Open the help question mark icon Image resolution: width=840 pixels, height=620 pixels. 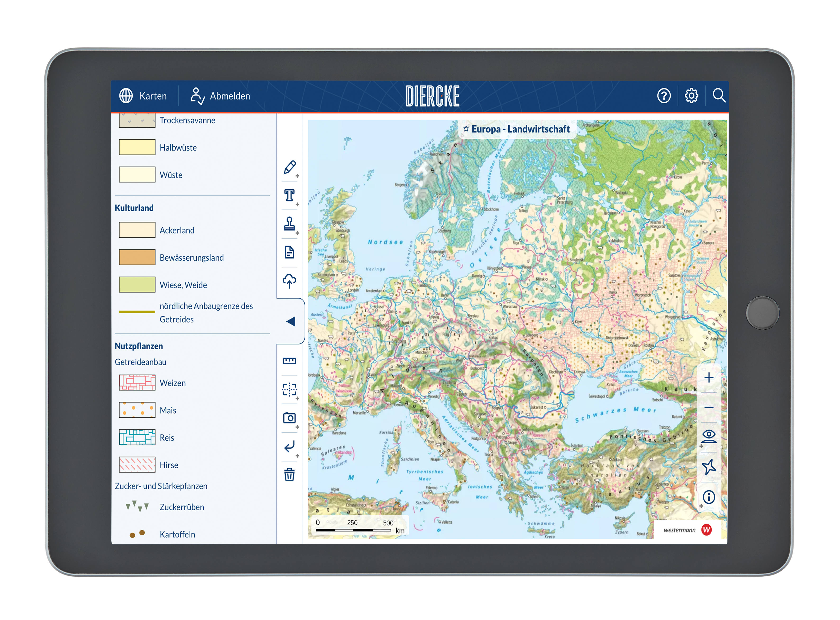pos(664,96)
